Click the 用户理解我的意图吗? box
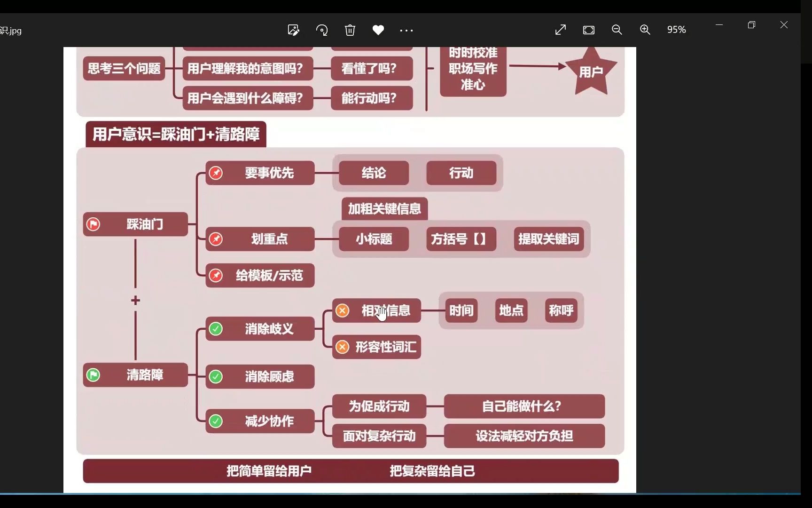Viewport: 812px width, 508px height. (248, 69)
